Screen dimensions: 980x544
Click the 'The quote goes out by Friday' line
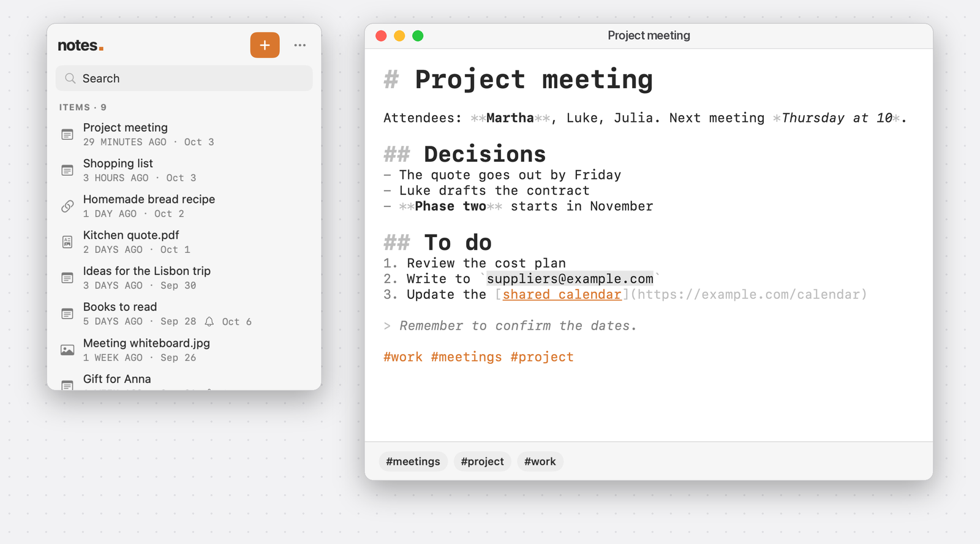pyautogui.click(x=510, y=175)
